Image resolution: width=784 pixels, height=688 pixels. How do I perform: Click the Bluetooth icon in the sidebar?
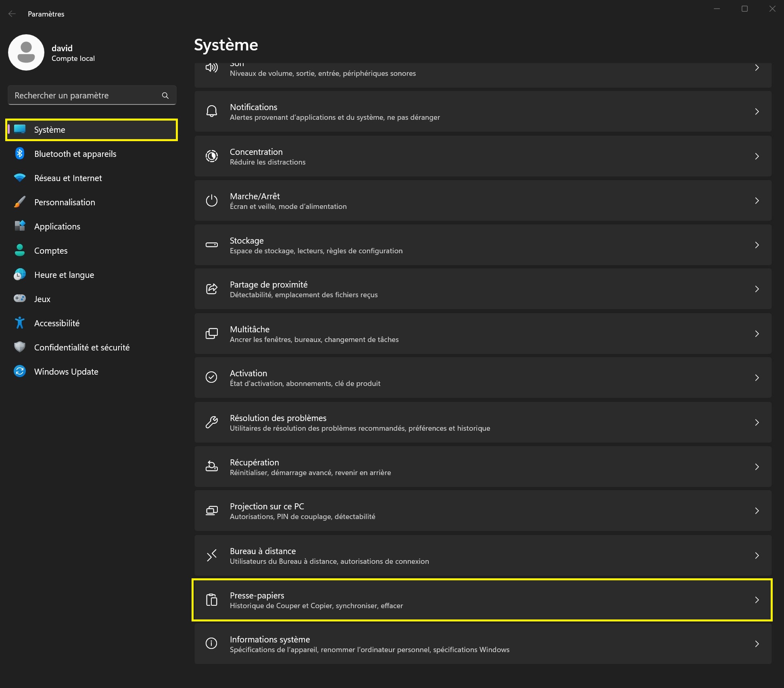coord(19,154)
